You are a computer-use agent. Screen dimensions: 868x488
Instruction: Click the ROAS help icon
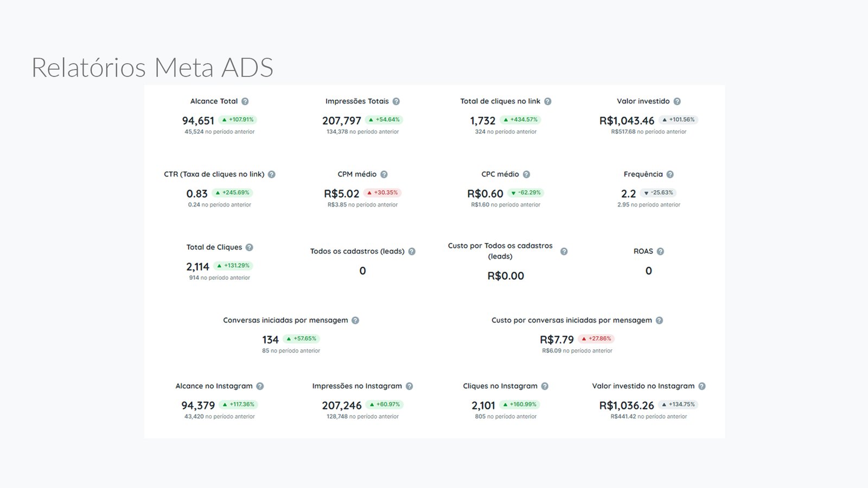coord(660,252)
